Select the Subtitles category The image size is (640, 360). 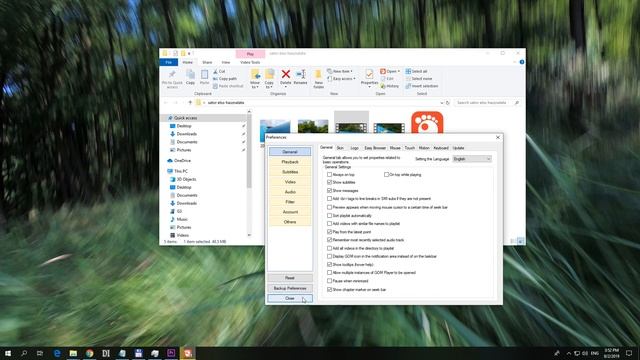coord(290,172)
